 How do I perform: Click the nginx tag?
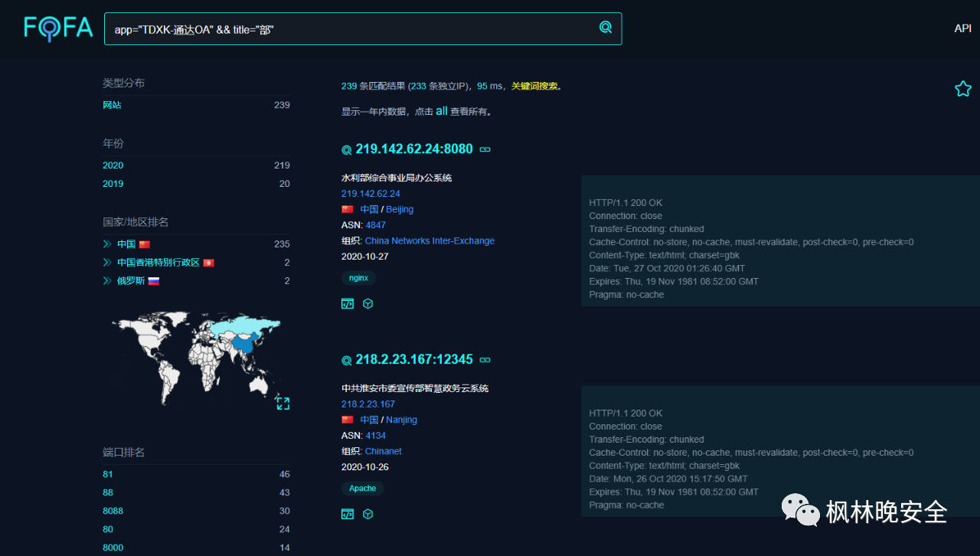point(358,278)
